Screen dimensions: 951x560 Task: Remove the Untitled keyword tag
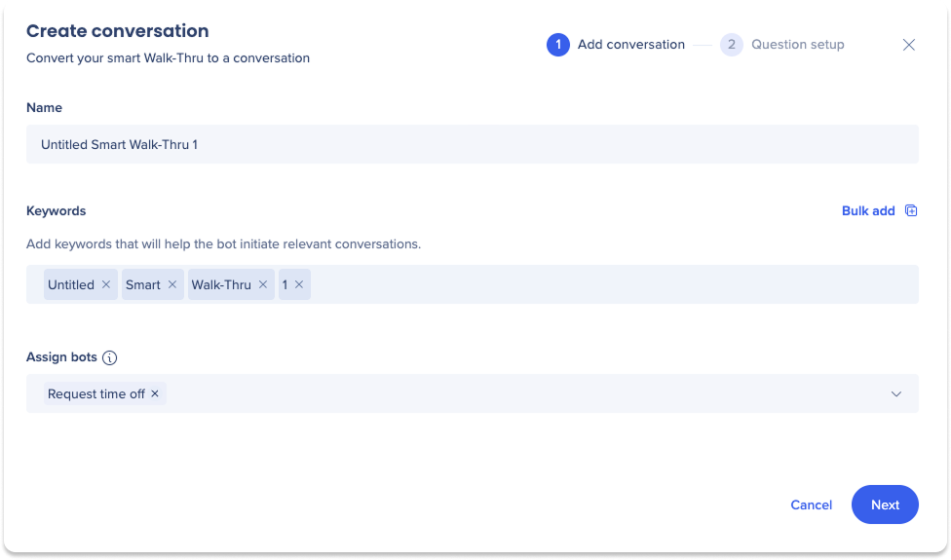(106, 284)
